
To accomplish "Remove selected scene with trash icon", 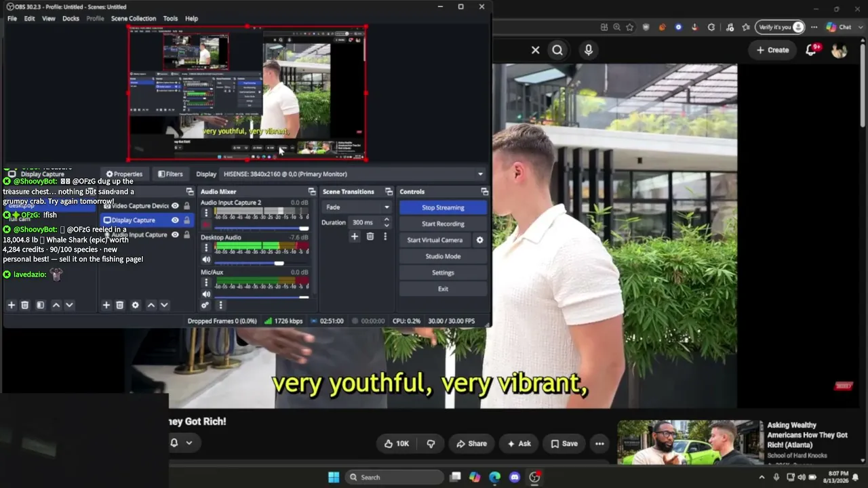I will click(25, 305).
